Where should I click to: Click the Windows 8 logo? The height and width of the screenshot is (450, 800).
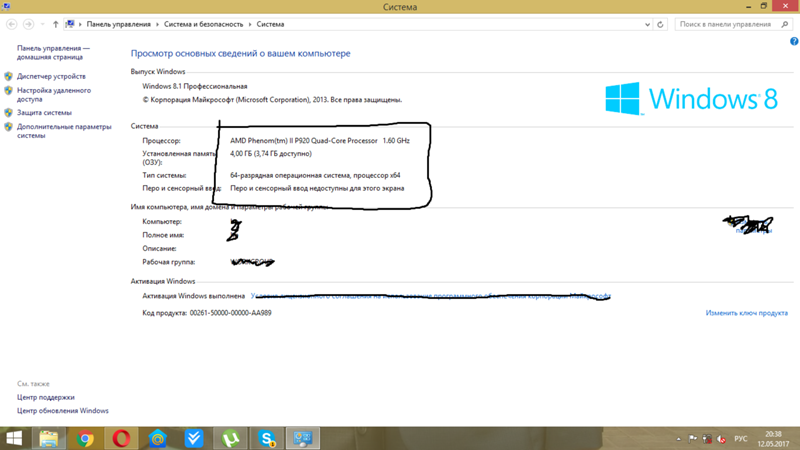[691, 98]
